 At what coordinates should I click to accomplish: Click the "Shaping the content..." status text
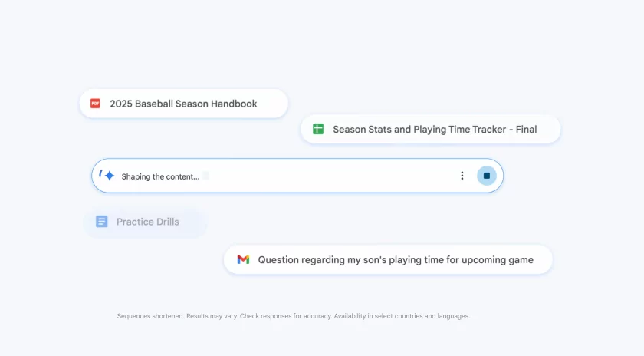160,176
